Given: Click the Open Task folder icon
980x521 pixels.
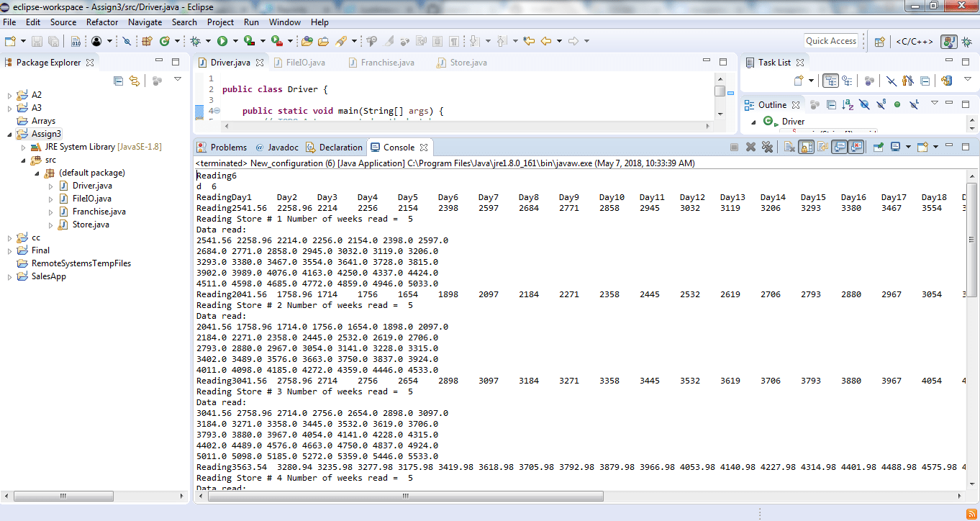Looking at the screenshot, I should point(323,41).
